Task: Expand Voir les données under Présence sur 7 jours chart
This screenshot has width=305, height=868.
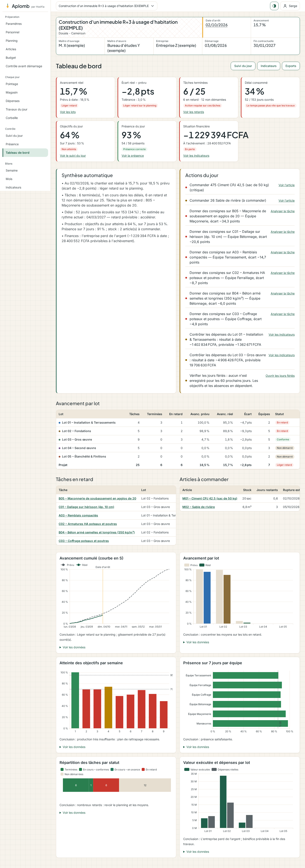Action: coord(196,747)
